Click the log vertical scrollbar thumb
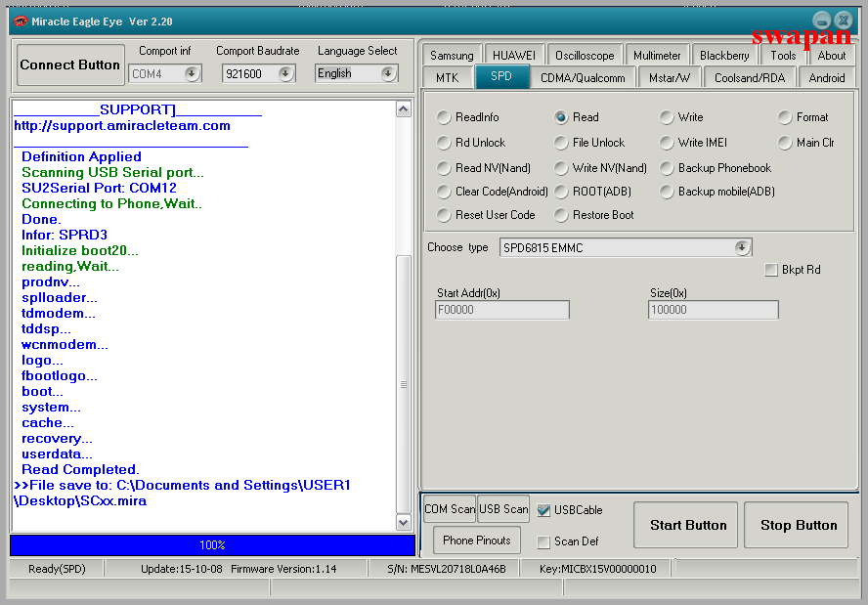 click(x=404, y=385)
